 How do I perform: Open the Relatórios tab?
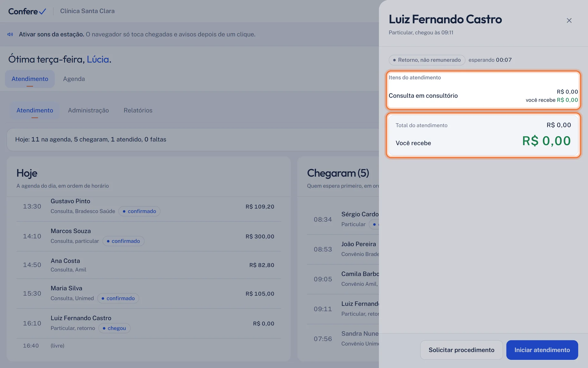[138, 110]
